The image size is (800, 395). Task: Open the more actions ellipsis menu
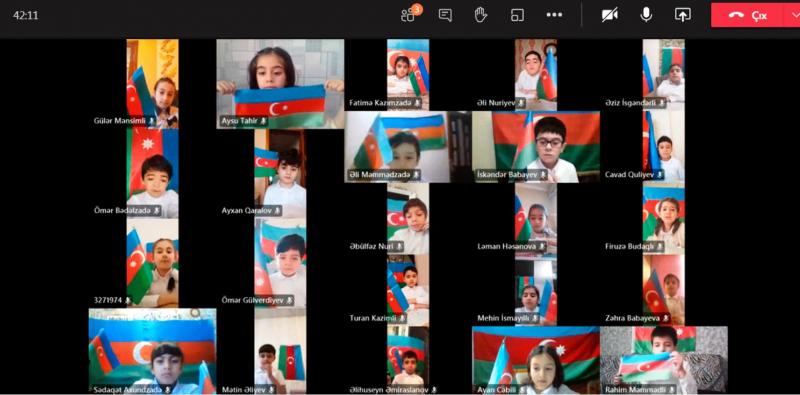tap(554, 15)
